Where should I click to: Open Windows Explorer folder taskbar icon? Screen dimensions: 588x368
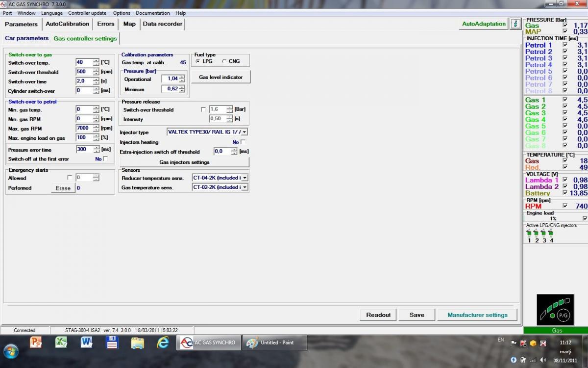click(x=137, y=342)
